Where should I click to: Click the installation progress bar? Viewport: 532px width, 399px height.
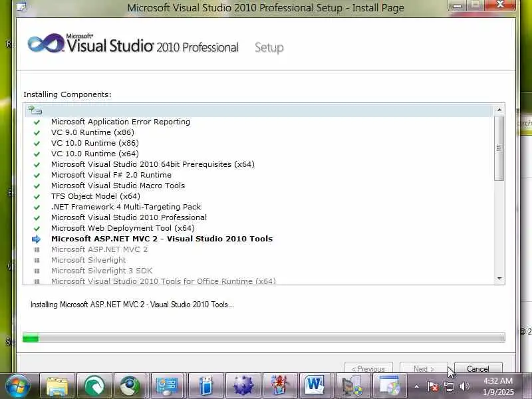pos(263,337)
